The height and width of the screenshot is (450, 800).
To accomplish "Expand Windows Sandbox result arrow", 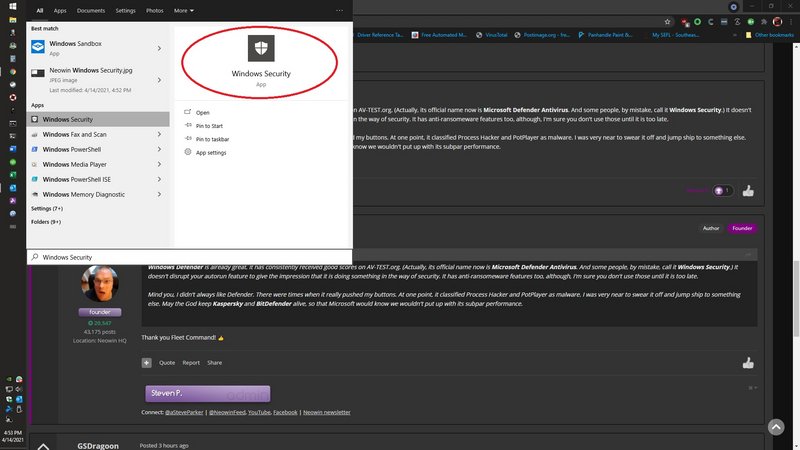I will coord(159,48).
